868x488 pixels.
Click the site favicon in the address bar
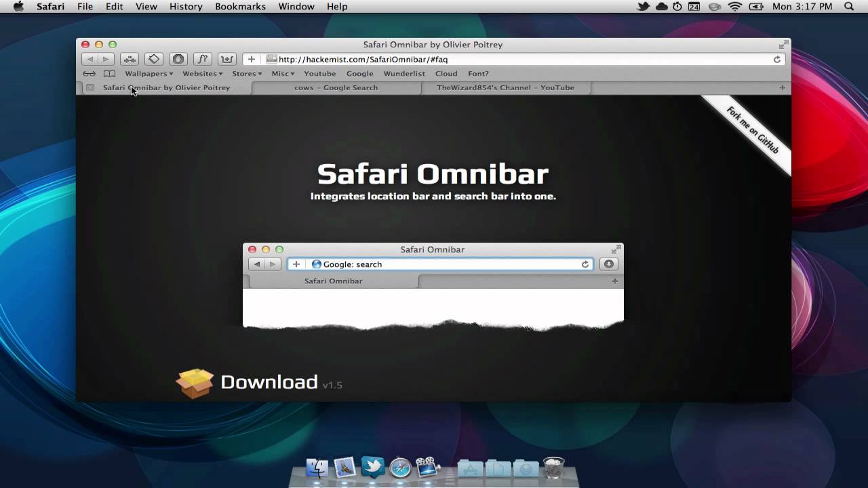[271, 59]
